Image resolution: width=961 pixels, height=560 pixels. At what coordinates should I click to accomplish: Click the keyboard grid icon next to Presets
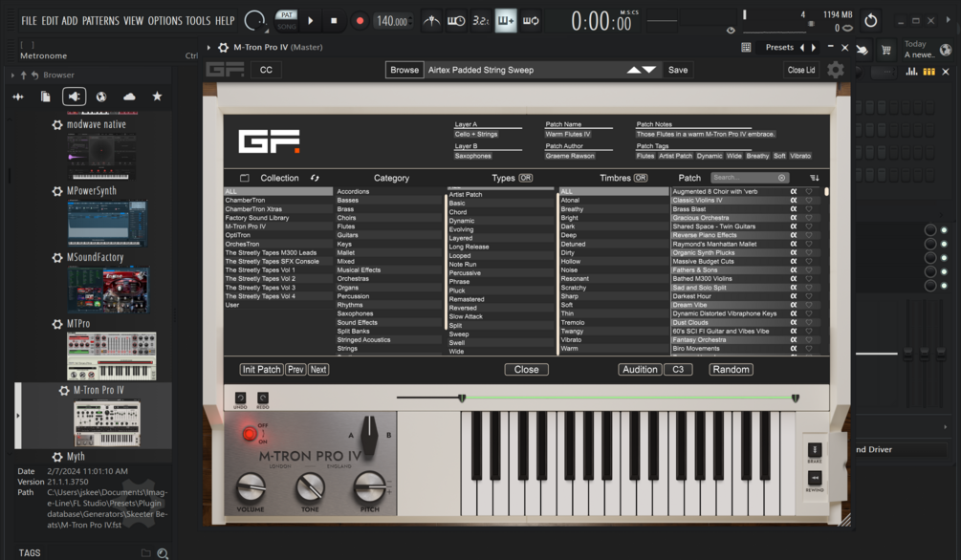point(746,47)
